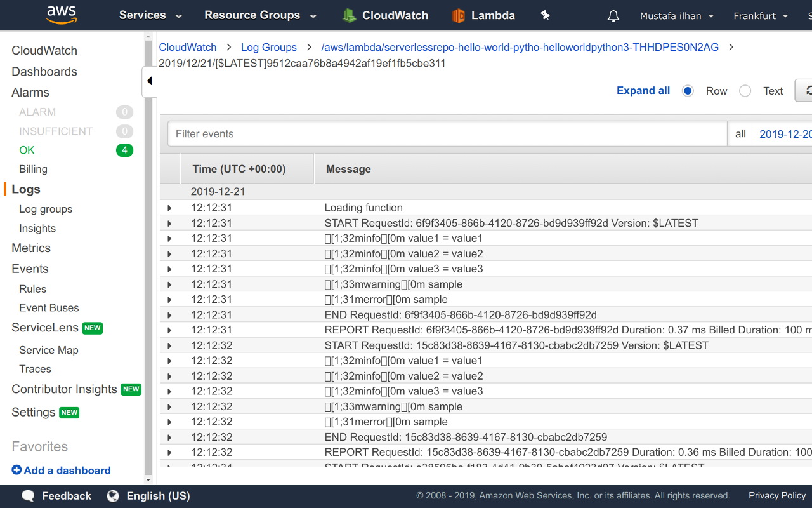Open the Privacy Policy link

(777, 495)
